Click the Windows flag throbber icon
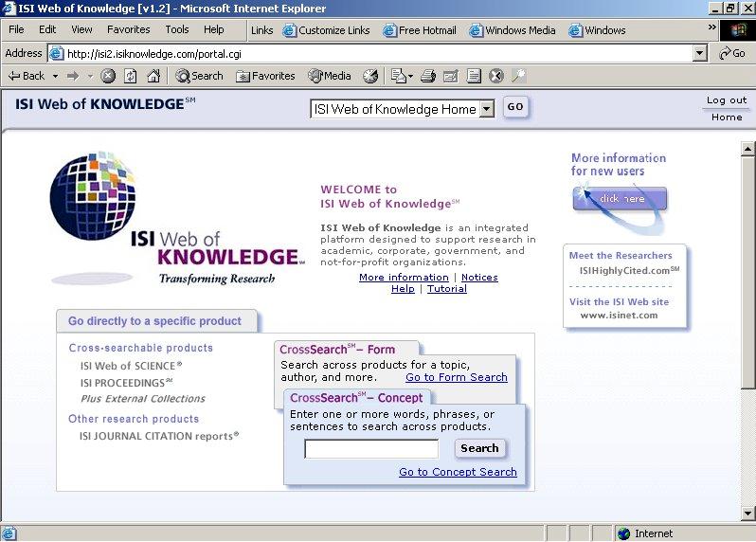 738,30
